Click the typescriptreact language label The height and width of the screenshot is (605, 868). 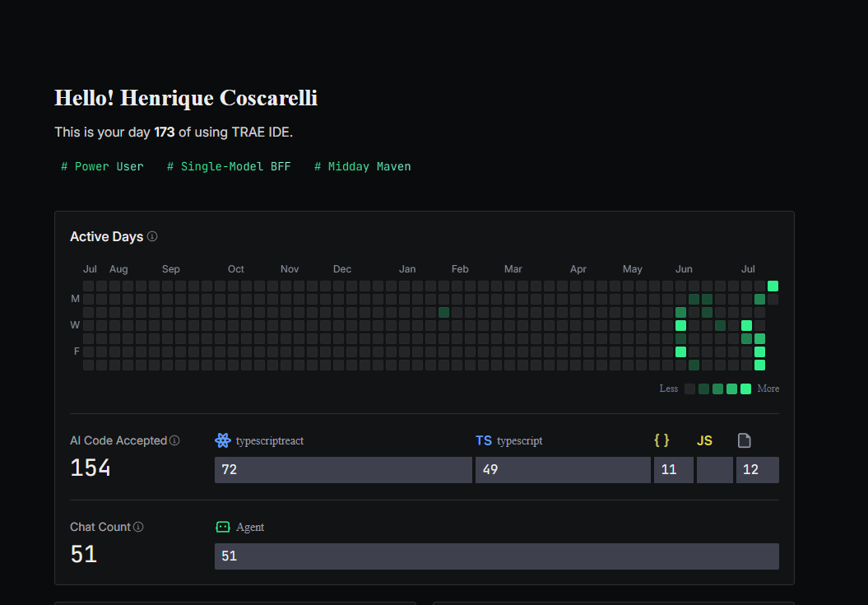click(x=270, y=441)
